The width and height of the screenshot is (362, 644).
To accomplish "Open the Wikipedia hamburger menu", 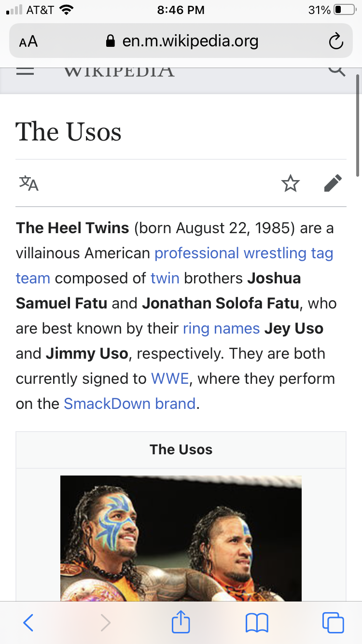I will pos(25,70).
